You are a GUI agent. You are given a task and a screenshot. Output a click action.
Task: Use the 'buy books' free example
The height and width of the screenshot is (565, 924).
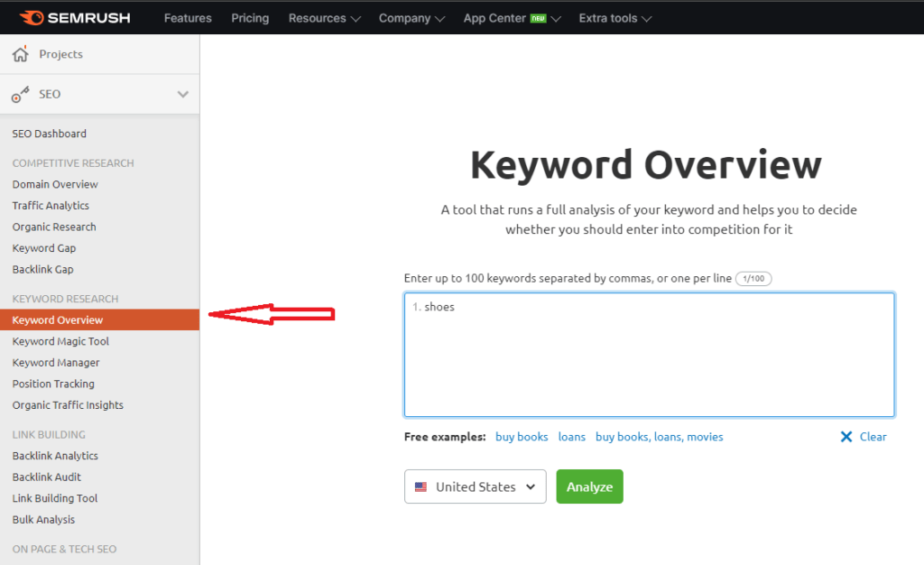(x=522, y=437)
